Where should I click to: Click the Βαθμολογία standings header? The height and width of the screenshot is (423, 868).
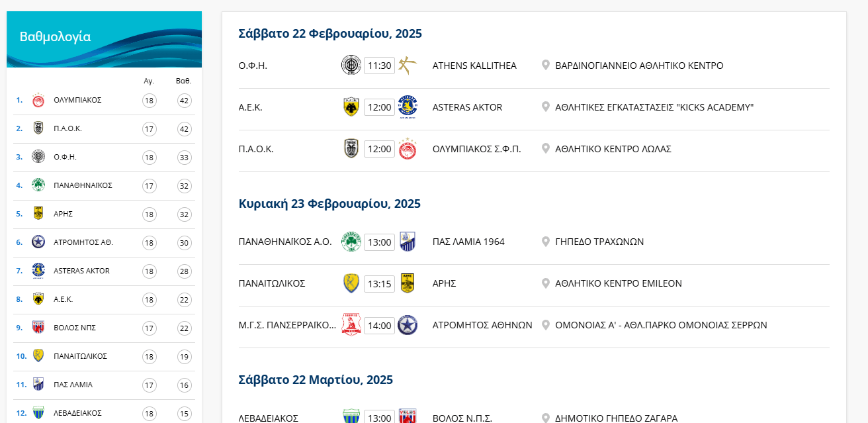click(56, 37)
